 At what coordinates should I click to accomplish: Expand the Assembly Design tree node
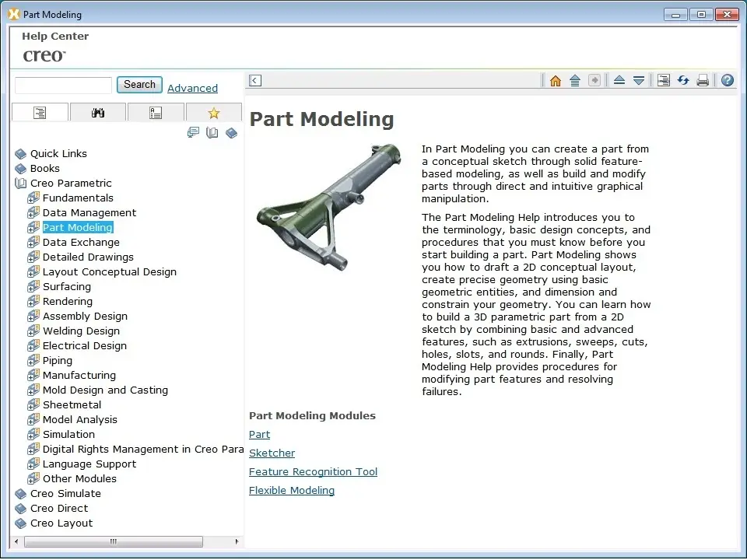pyautogui.click(x=33, y=317)
